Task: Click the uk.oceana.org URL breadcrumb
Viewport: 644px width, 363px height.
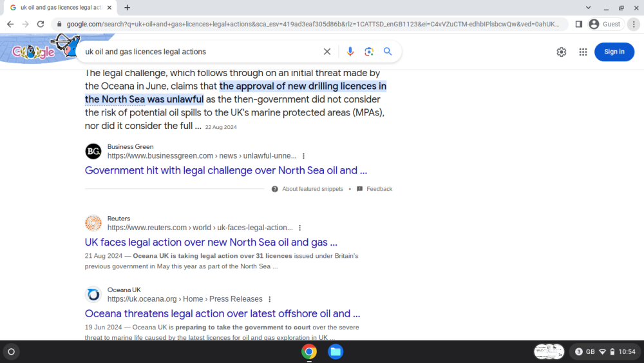Action: click(x=185, y=299)
